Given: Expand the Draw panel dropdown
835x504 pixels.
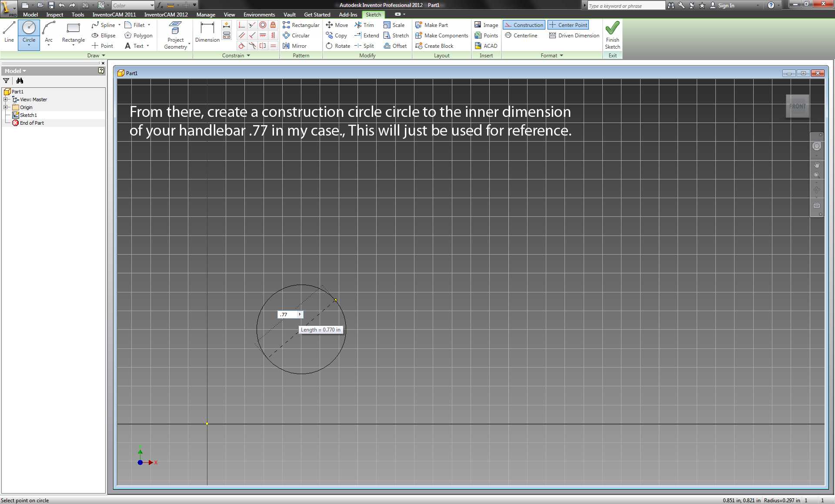Looking at the screenshot, I should (x=96, y=56).
